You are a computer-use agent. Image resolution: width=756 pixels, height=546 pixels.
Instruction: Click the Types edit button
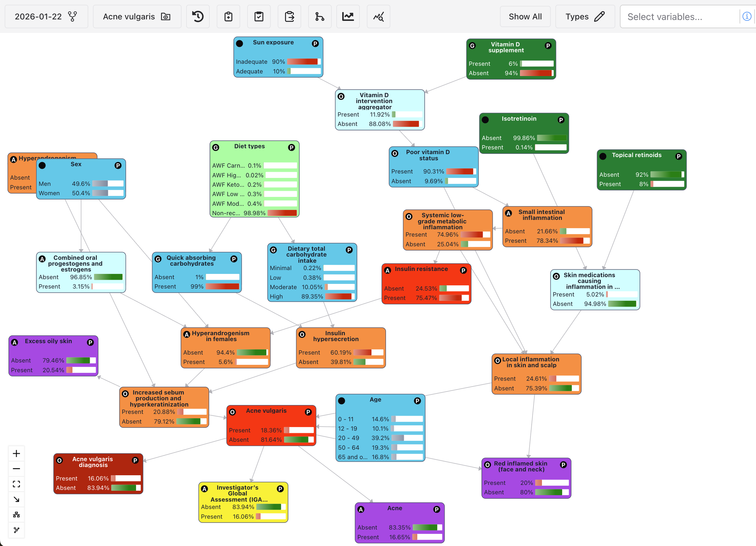pos(585,16)
